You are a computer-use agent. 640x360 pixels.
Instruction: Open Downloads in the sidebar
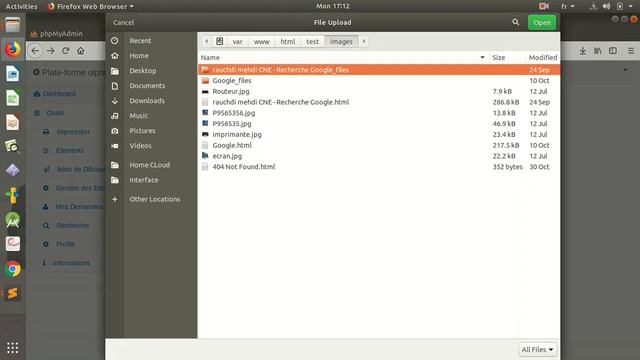(147, 101)
